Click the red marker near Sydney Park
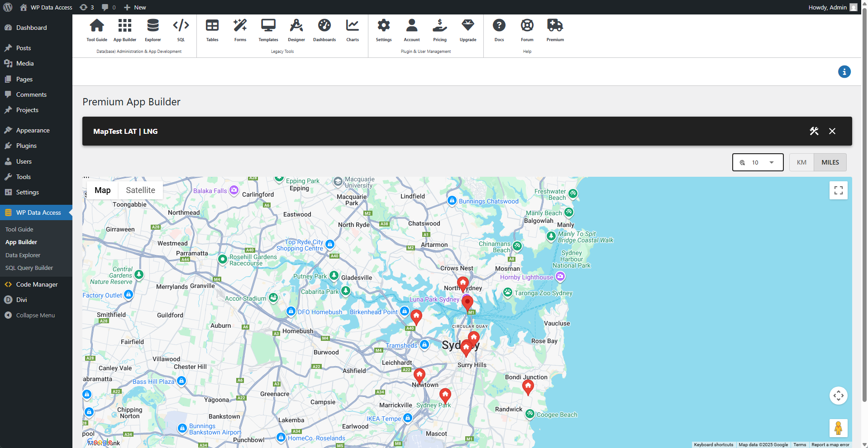 [445, 395]
